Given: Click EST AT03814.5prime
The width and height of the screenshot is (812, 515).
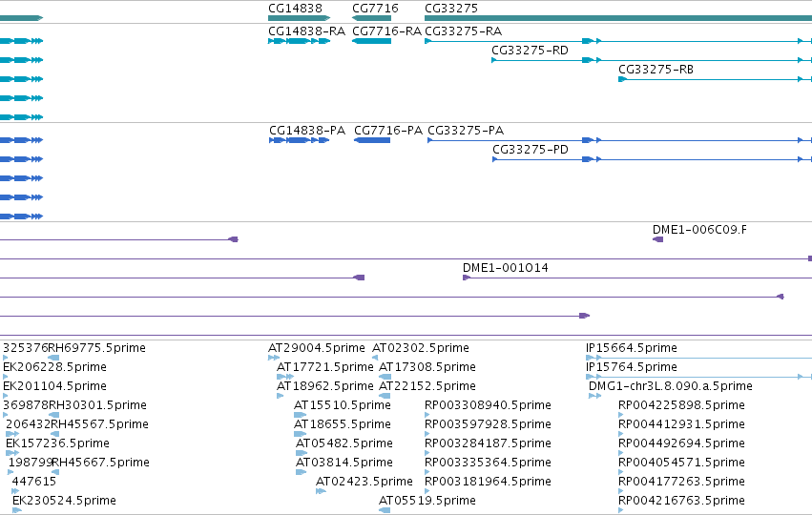Looking at the screenshot, I should click(x=344, y=463).
